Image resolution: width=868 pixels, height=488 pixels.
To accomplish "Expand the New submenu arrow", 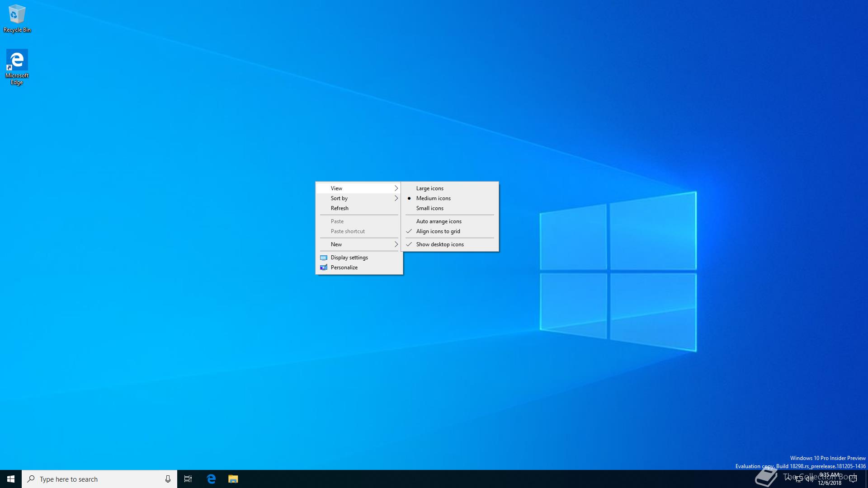I will coord(396,244).
